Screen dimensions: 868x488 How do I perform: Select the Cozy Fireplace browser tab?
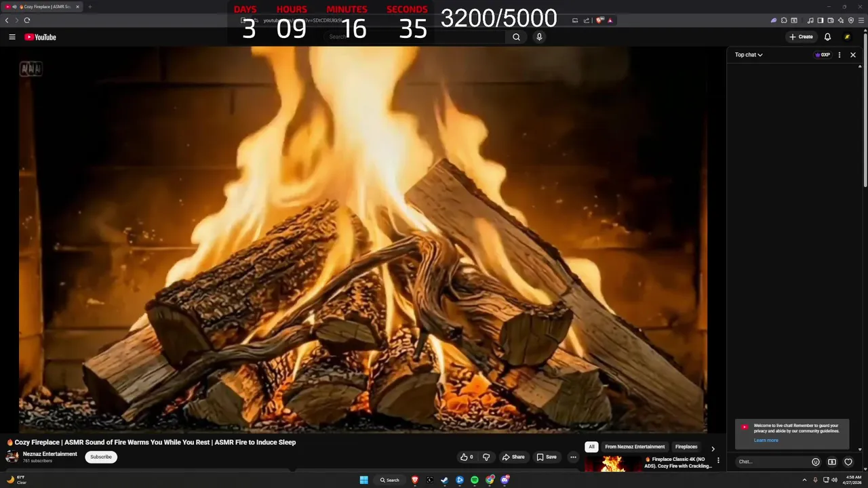point(43,7)
